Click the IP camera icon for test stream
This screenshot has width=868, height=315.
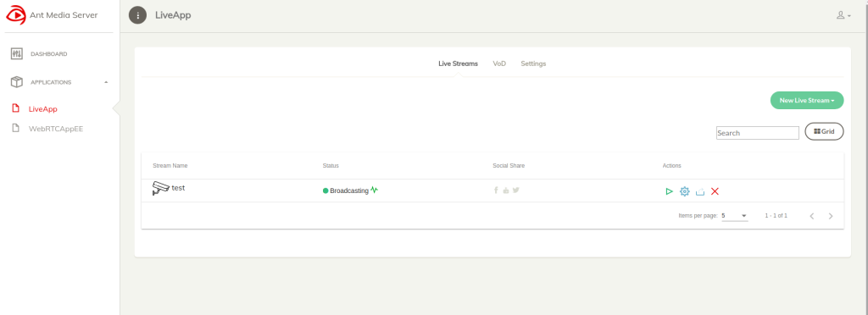point(160,188)
